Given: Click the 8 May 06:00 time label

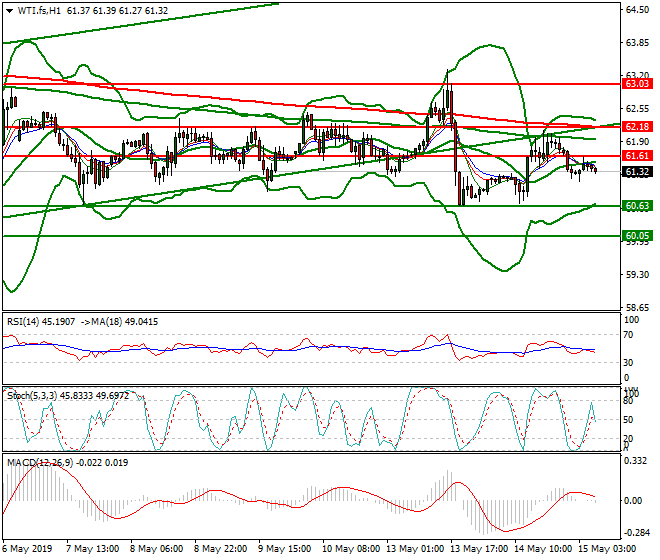Looking at the screenshot, I should [157, 549].
